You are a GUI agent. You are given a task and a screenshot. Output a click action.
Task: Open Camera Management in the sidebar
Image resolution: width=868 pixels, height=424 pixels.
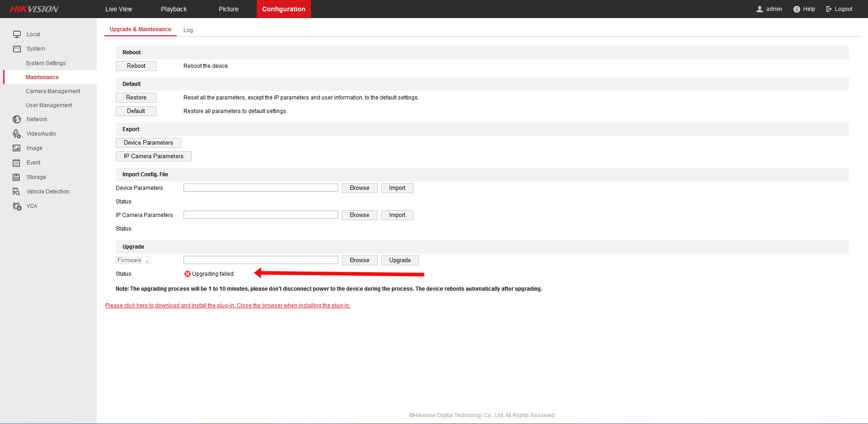coord(53,91)
